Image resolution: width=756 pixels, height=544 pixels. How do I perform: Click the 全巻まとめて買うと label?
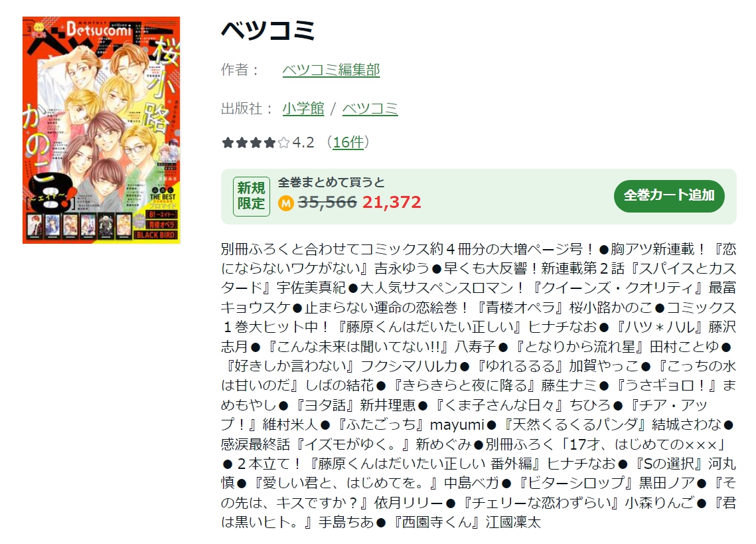pos(331,183)
